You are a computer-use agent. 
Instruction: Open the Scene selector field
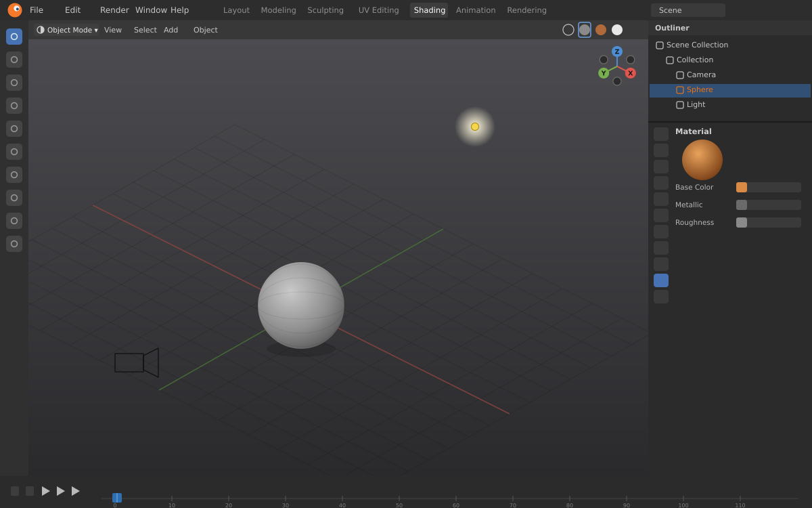pyautogui.click(x=688, y=10)
